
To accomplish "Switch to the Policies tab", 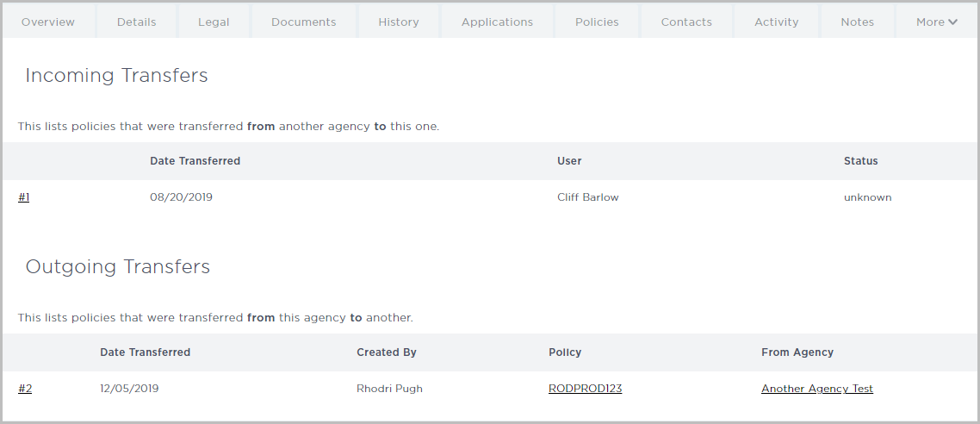I will click(597, 22).
